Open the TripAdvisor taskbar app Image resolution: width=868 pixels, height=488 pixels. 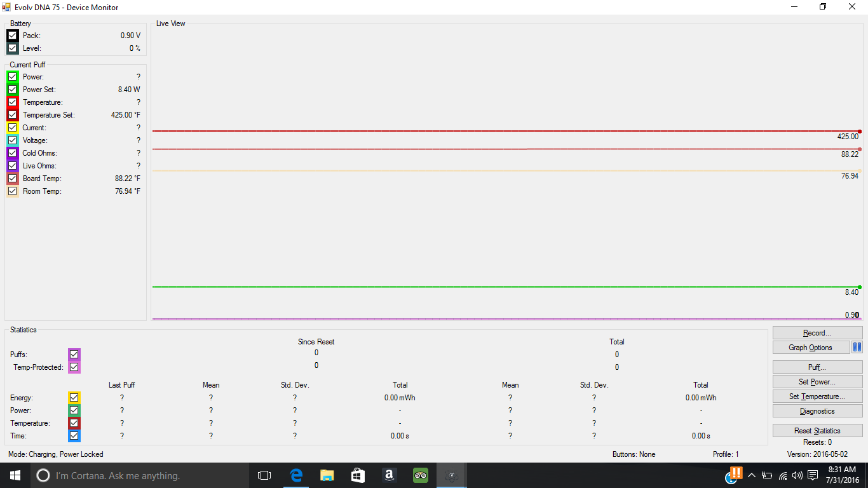[x=420, y=475]
